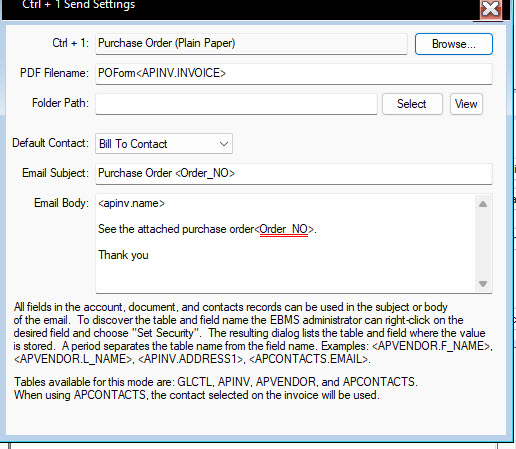Click the Email Body scrollbar track
The width and height of the screenshot is (516, 449).
[483, 244]
